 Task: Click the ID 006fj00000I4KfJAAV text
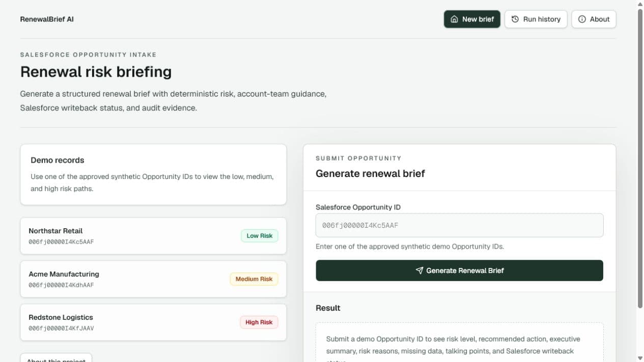(x=61, y=328)
